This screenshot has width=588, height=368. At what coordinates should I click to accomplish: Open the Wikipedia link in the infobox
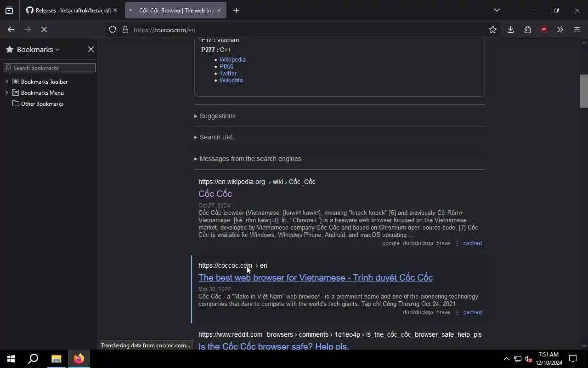tap(232, 59)
